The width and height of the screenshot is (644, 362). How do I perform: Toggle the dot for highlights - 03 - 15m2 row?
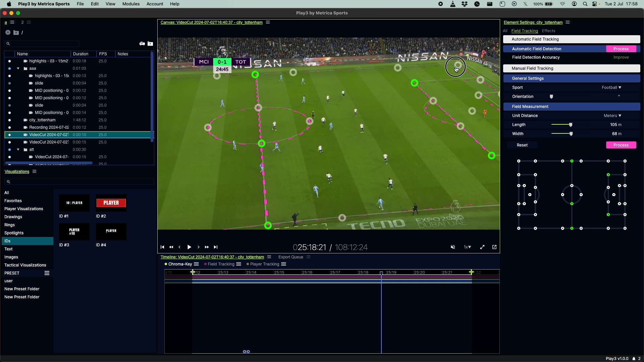click(x=9, y=61)
